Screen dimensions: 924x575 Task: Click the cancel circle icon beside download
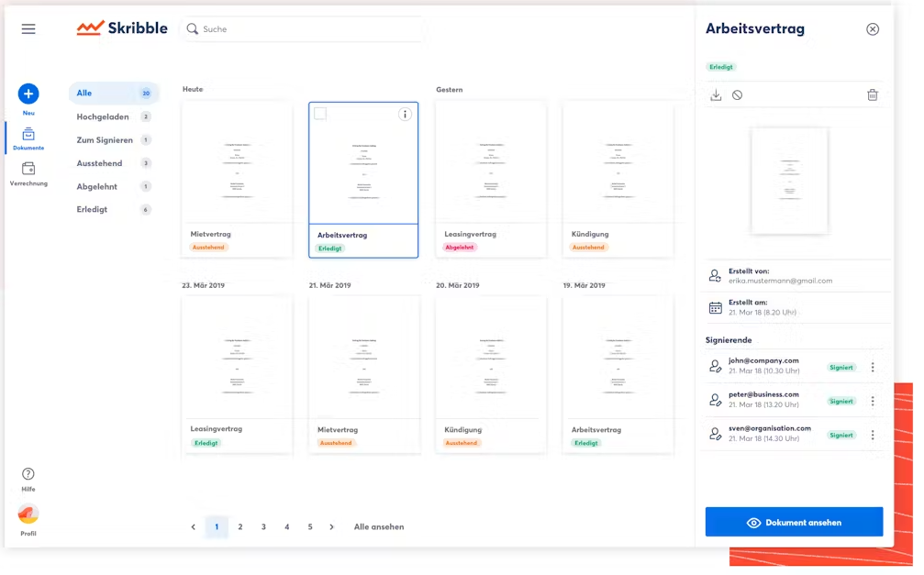pyautogui.click(x=737, y=95)
